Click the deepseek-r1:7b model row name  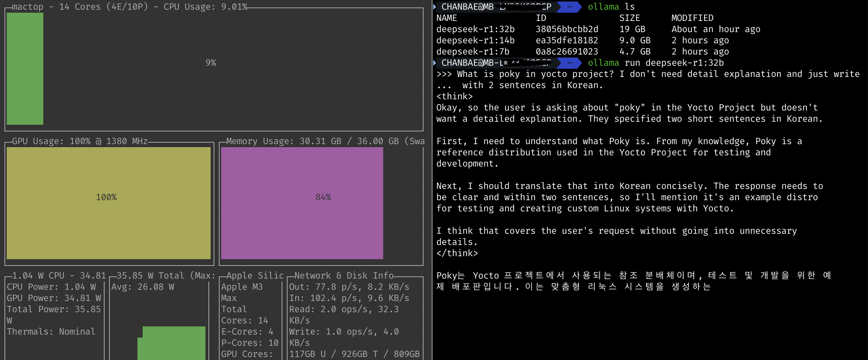(x=473, y=52)
